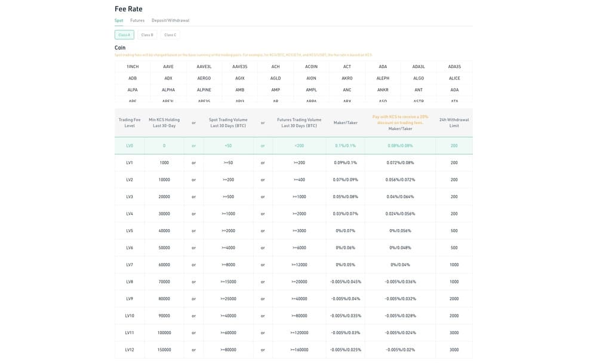Click the AAVE coin cell
Image resolution: width=597 pixels, height=364 pixels.
coord(168,67)
